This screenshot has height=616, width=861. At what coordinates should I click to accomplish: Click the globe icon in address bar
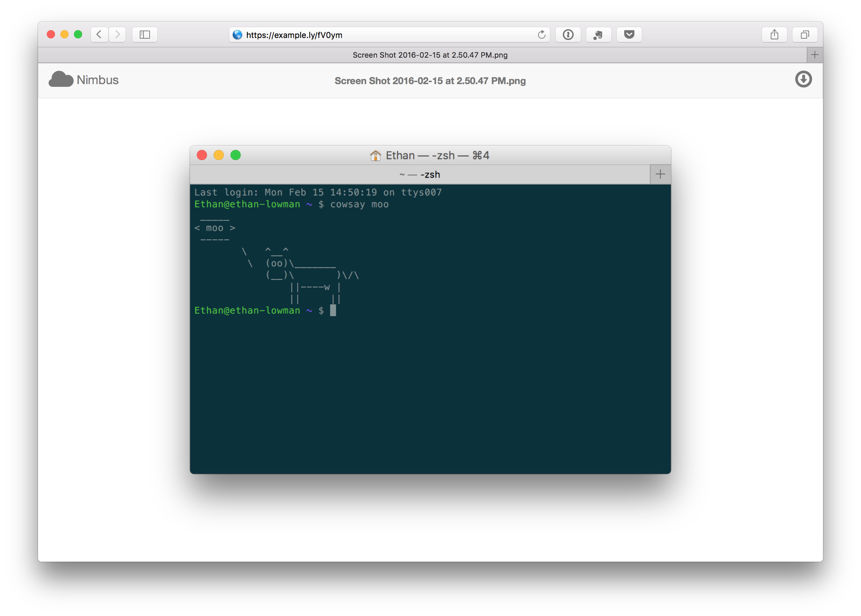pos(237,35)
